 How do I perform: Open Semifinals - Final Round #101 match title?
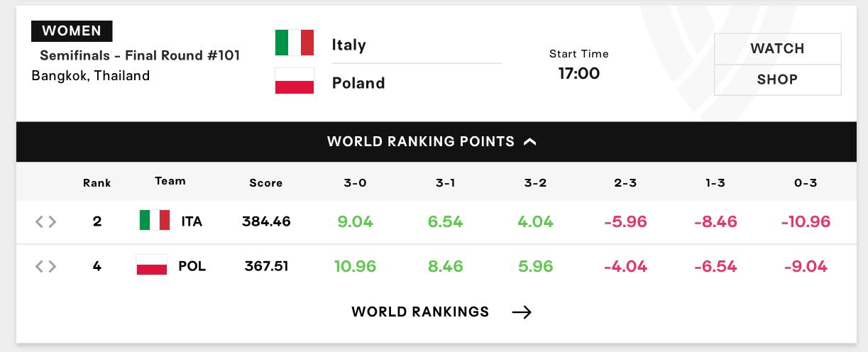coord(140,55)
